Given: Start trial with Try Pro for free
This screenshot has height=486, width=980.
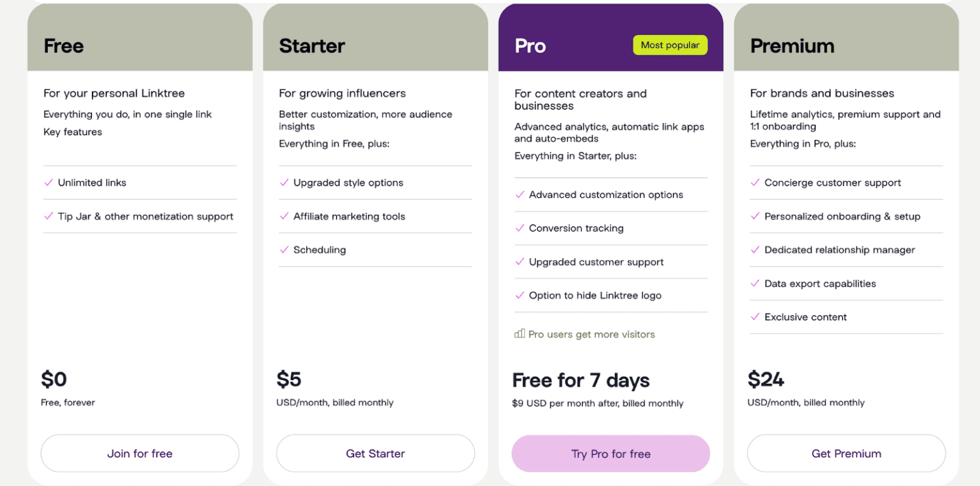Looking at the screenshot, I should [611, 454].
